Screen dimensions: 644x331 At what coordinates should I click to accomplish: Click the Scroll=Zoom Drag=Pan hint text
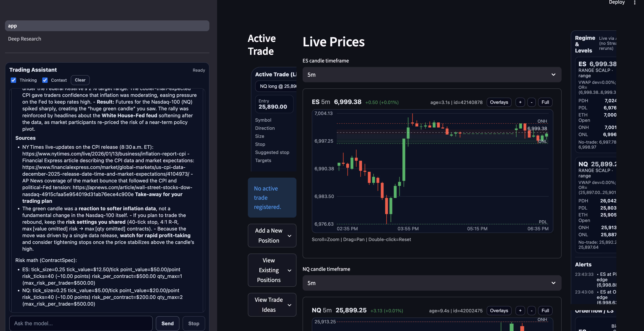coord(361,240)
